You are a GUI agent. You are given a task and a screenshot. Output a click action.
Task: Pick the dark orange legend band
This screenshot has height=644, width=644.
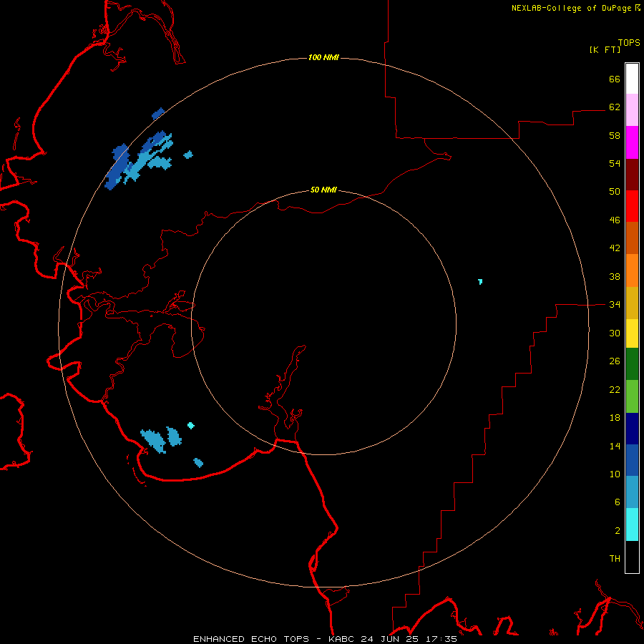coord(632,238)
